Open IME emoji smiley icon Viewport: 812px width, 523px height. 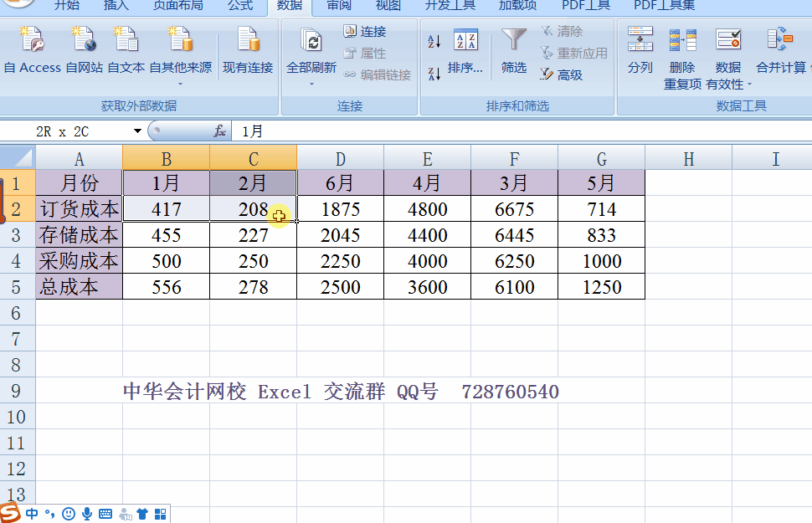pos(69,514)
